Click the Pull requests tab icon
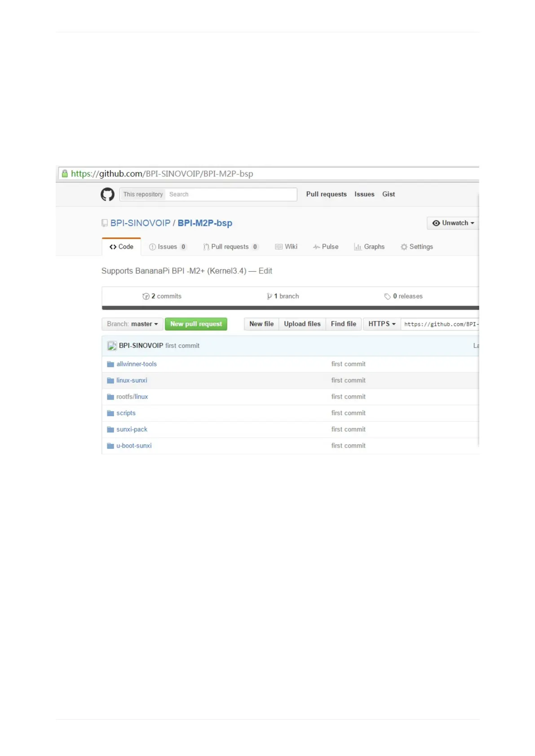This screenshot has width=535, height=756. tap(206, 247)
